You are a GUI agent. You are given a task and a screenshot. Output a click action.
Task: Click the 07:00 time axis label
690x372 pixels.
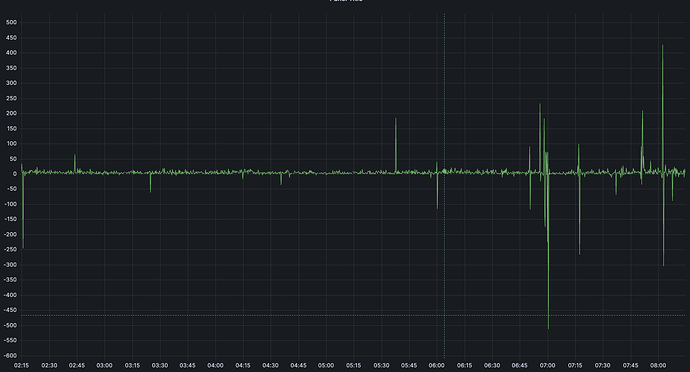tap(547, 365)
